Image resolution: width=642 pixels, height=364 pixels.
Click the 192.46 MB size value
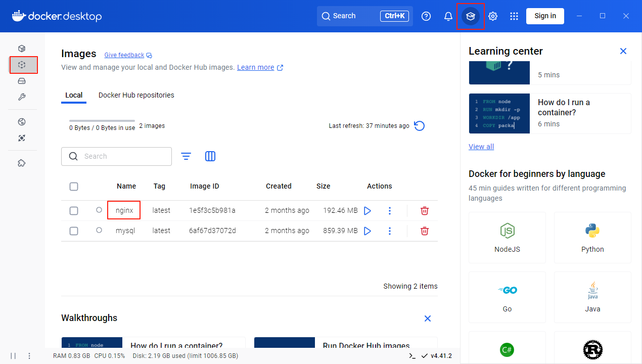tap(340, 210)
